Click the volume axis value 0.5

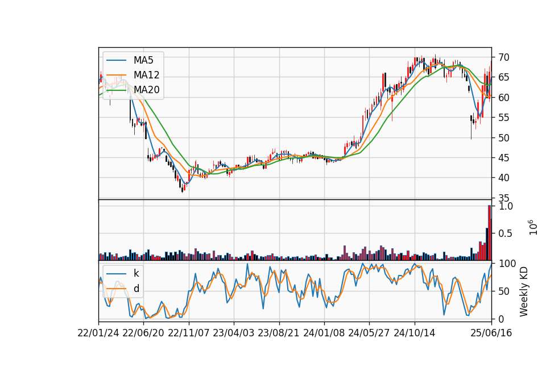[x=506, y=233]
